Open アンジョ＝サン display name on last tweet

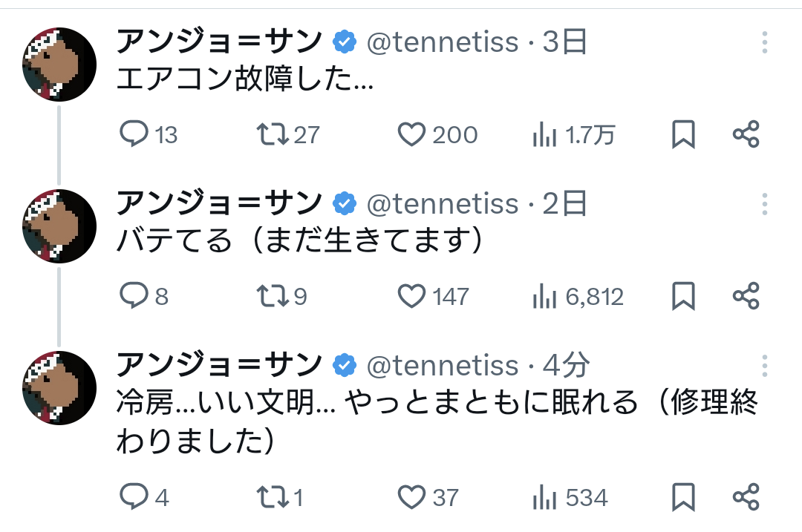pos(220,365)
